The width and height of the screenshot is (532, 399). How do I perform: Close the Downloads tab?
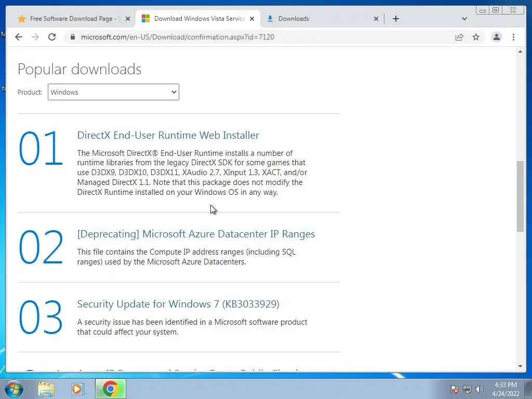tap(376, 19)
